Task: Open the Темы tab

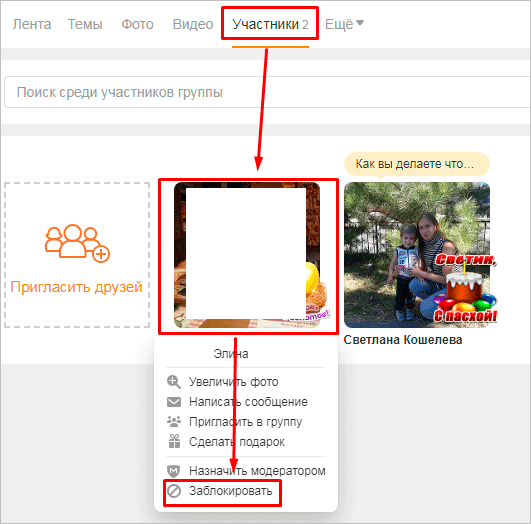Action: pos(85,24)
